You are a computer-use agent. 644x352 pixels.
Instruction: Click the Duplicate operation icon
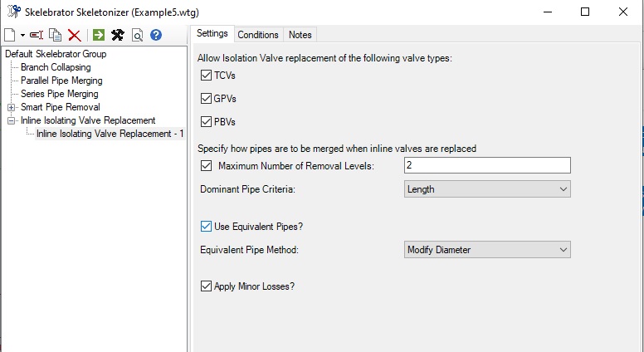(56, 35)
